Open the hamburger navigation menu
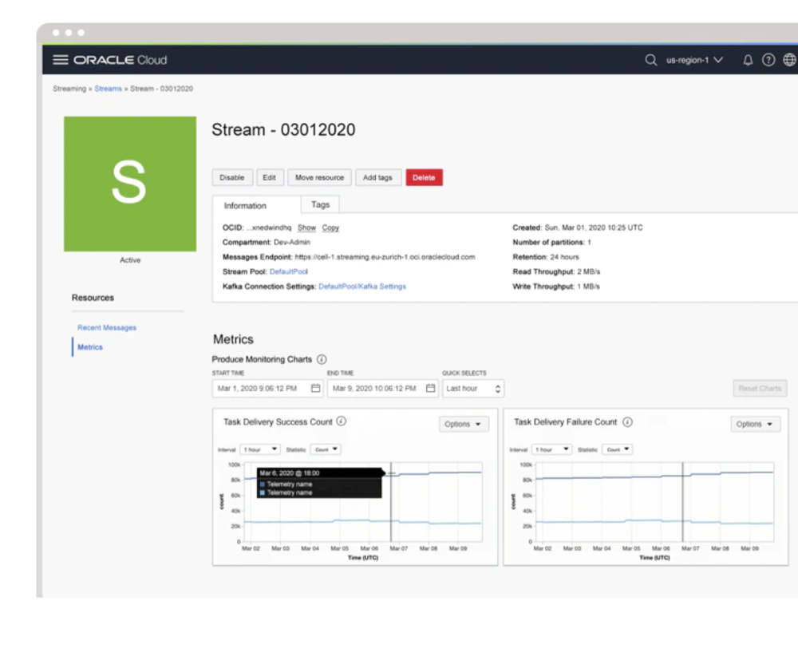The height and width of the screenshot is (672, 798). coord(60,60)
